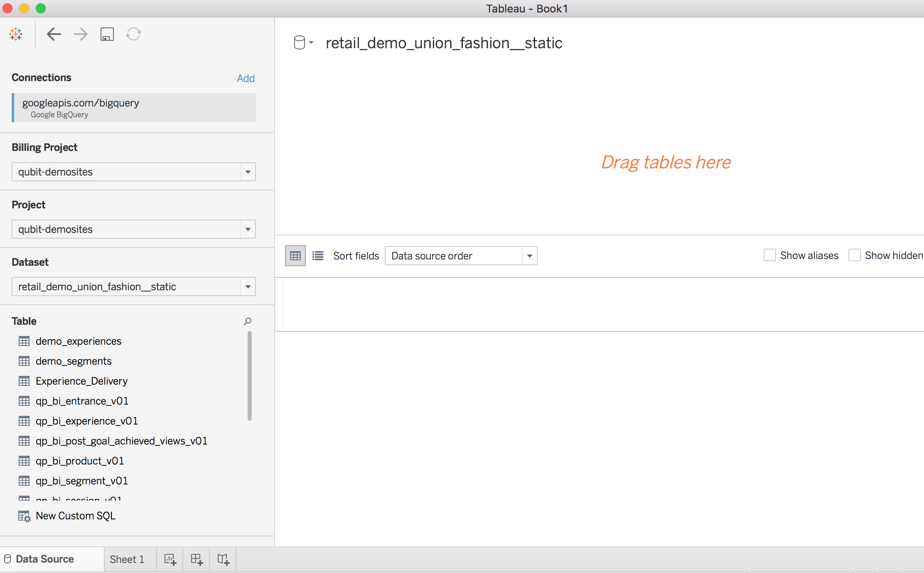The height and width of the screenshot is (573, 924).
Task: Click the table list scrollbar
Action: (x=250, y=376)
